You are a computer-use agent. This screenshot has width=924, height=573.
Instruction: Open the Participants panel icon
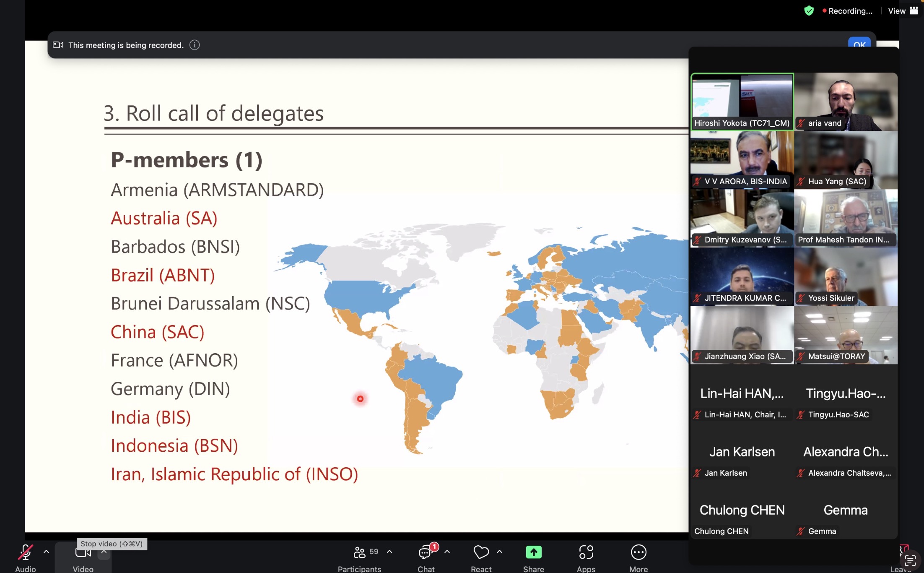pyautogui.click(x=359, y=552)
